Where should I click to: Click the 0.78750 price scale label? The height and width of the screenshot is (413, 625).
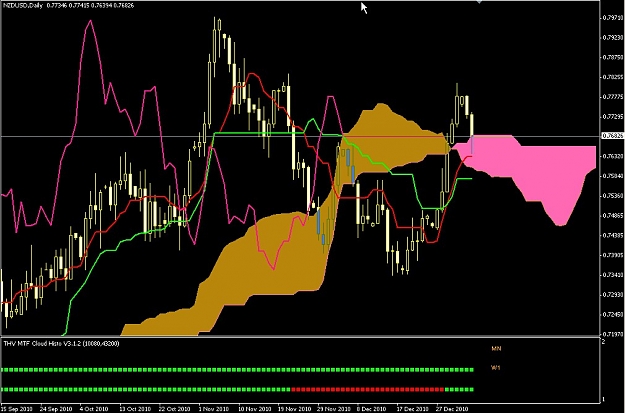pyautogui.click(x=613, y=57)
